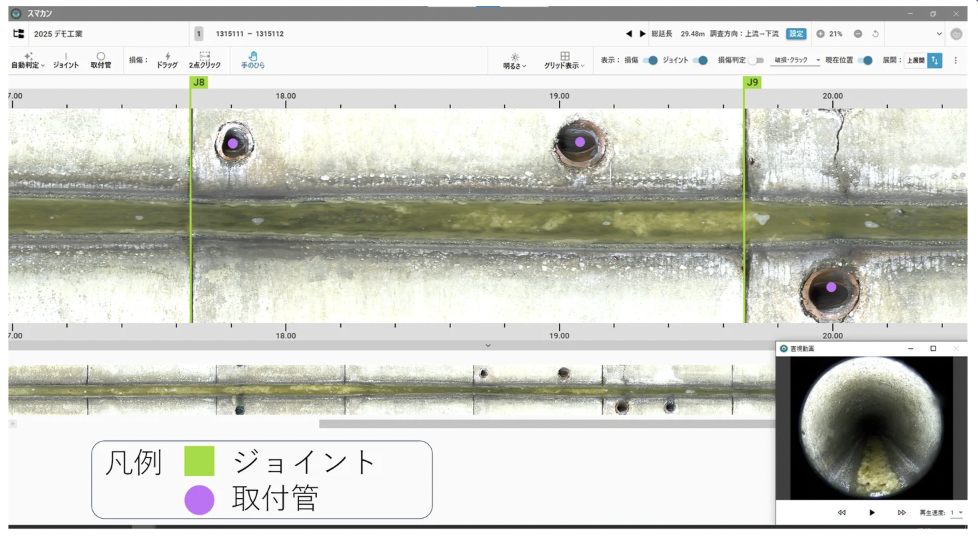Open the グリッド表示 dropdown

point(564,61)
